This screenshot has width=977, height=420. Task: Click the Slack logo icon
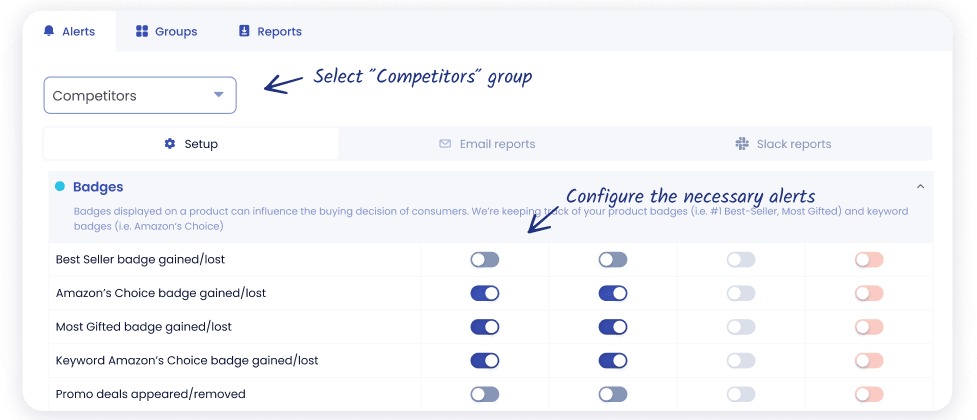click(742, 144)
